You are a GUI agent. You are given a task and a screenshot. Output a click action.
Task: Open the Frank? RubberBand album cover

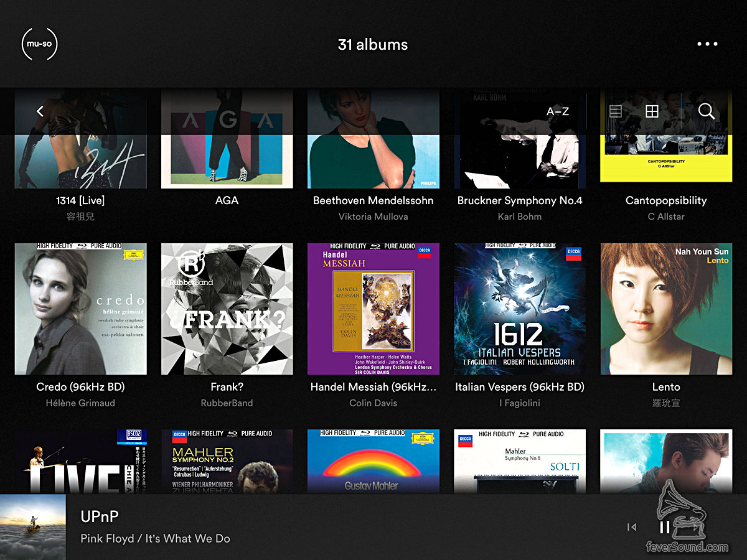227,309
